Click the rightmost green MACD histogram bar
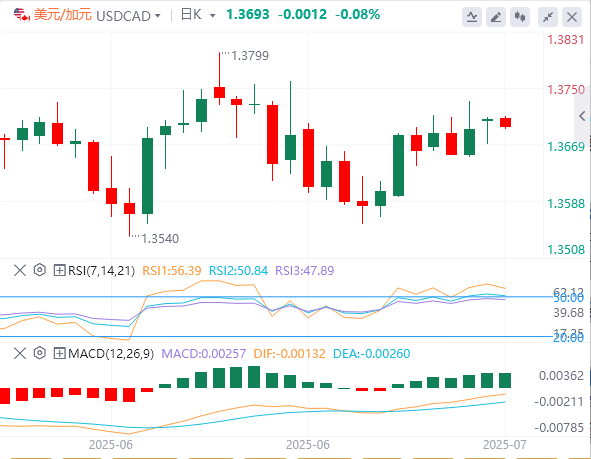591x459 pixels. click(505, 380)
